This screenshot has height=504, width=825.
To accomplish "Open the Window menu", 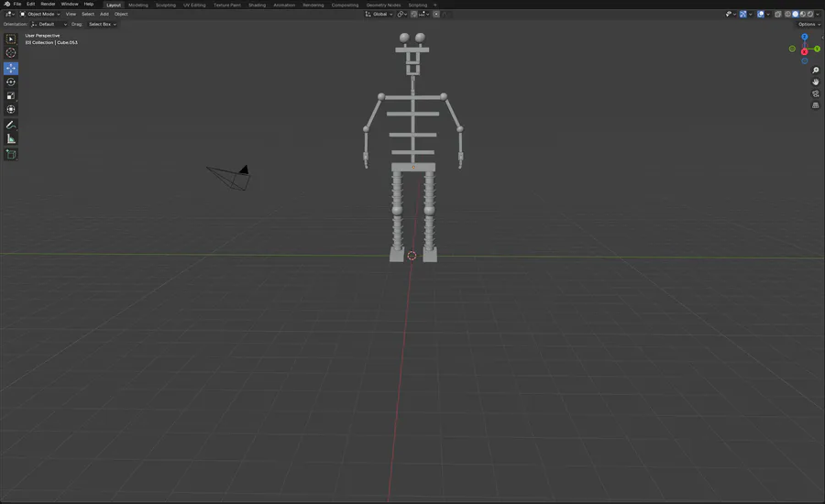I will click(70, 5).
